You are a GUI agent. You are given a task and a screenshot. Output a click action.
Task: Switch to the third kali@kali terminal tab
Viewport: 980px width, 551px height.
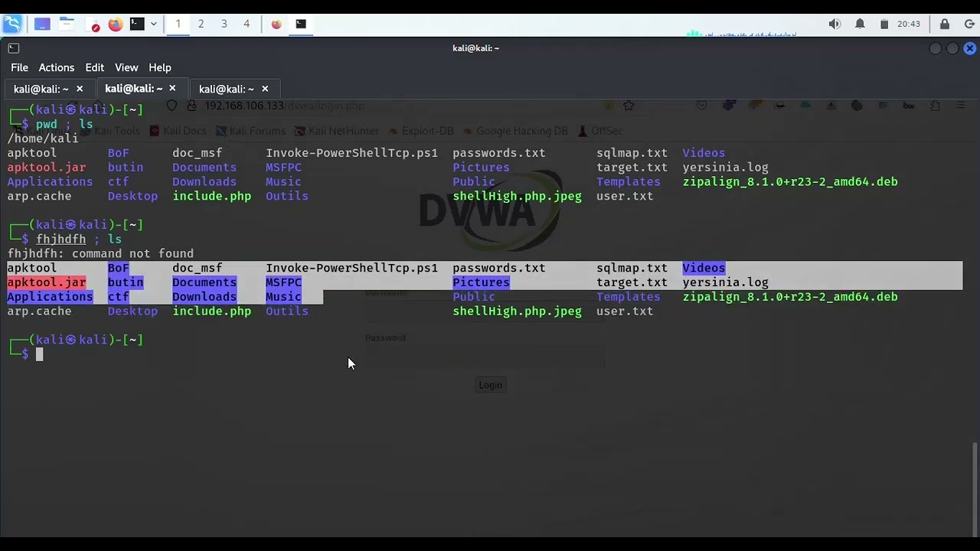(227, 89)
